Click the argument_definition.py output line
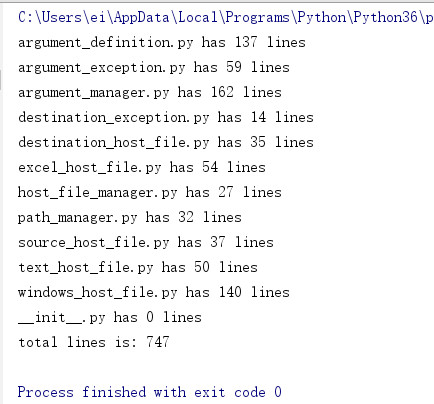 click(x=162, y=42)
